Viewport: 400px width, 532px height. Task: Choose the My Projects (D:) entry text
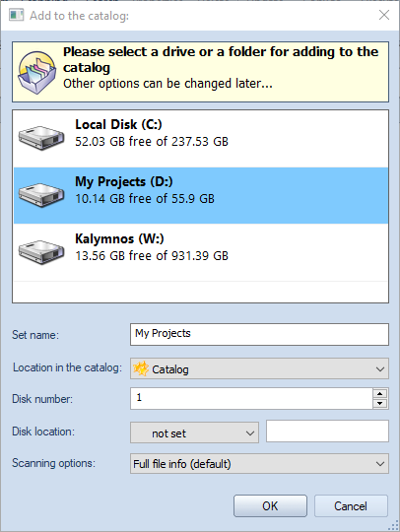(124, 182)
